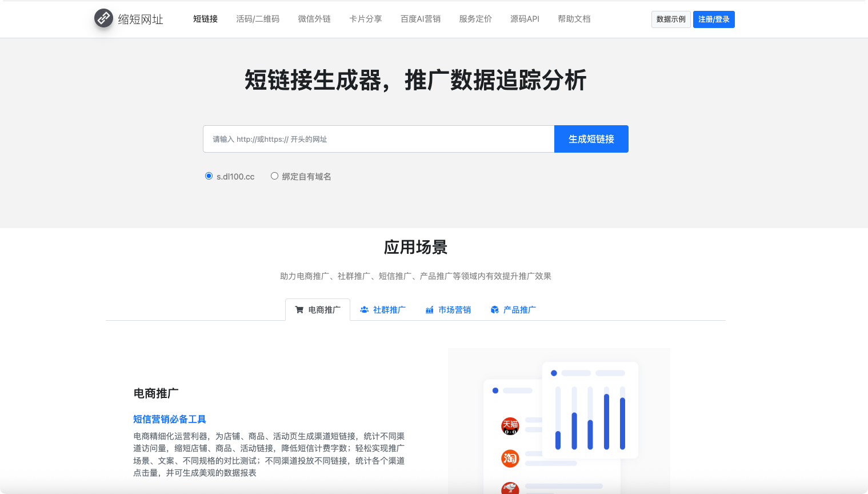This screenshot has height=494, width=868.
Task: Switch to the 市场营销 tab
Action: point(454,309)
